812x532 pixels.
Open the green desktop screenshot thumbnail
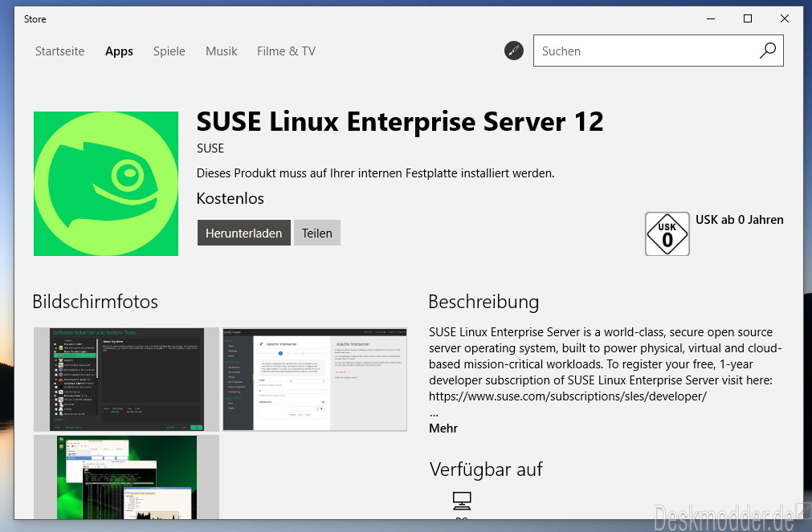126,477
